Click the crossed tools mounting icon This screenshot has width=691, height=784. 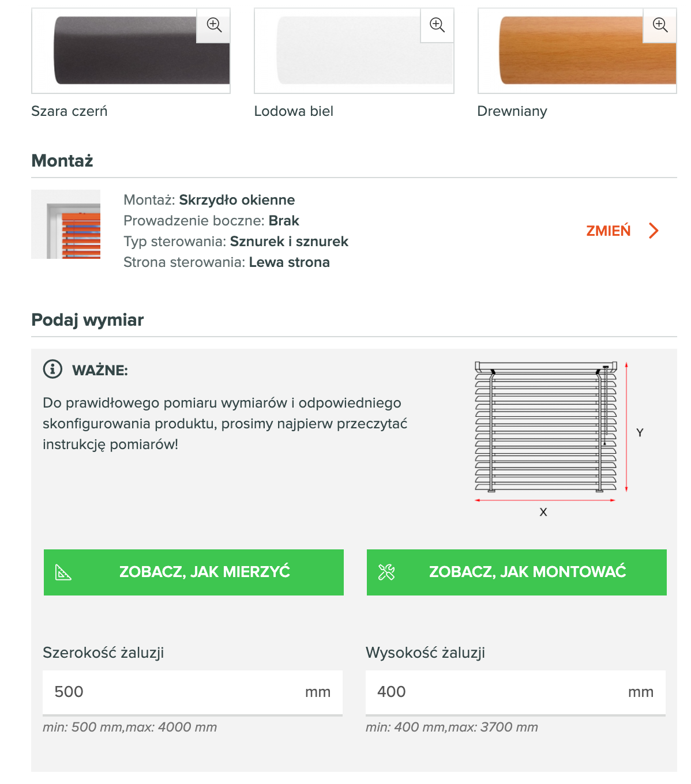click(386, 572)
